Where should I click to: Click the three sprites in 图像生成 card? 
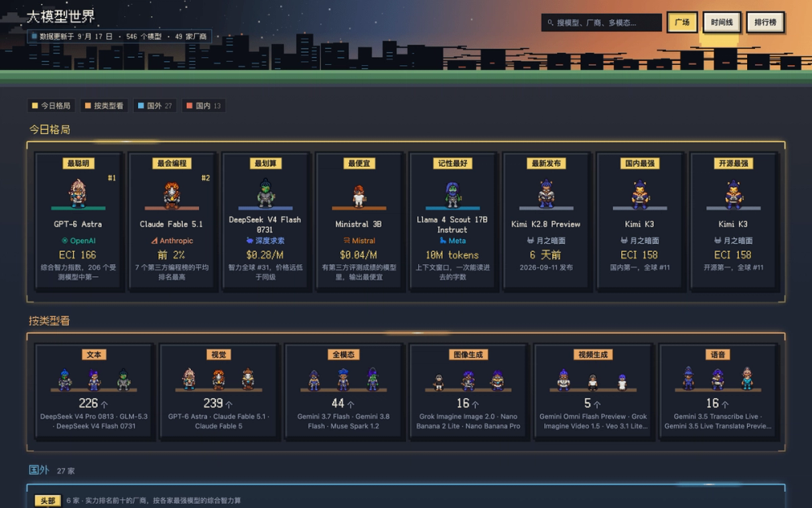coord(469,380)
